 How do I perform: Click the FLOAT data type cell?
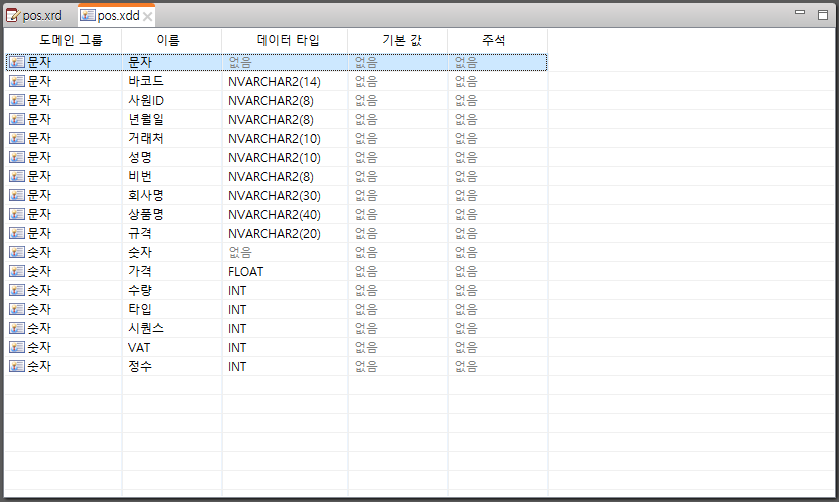(x=285, y=271)
